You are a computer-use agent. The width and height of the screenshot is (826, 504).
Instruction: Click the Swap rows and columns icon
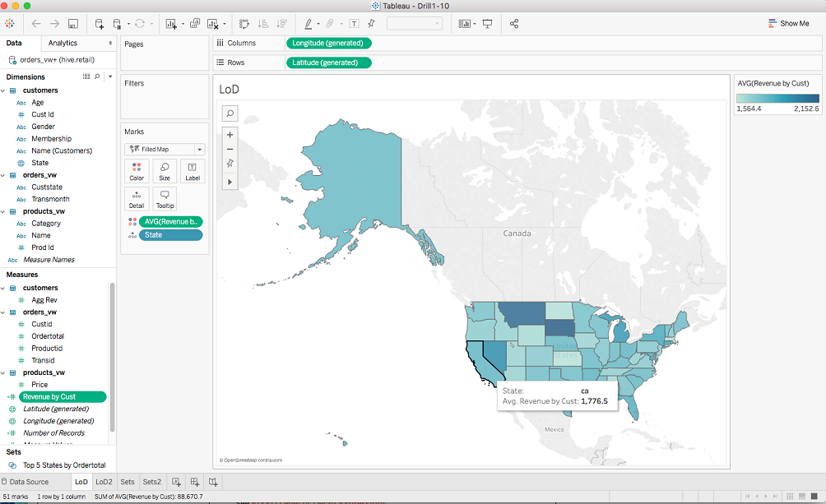[x=244, y=24]
